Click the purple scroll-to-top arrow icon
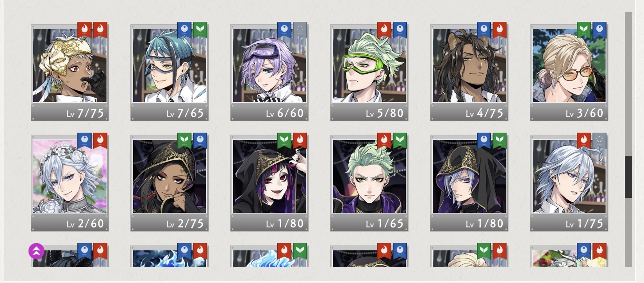Viewport: 644px width, 283px height. tap(36, 251)
